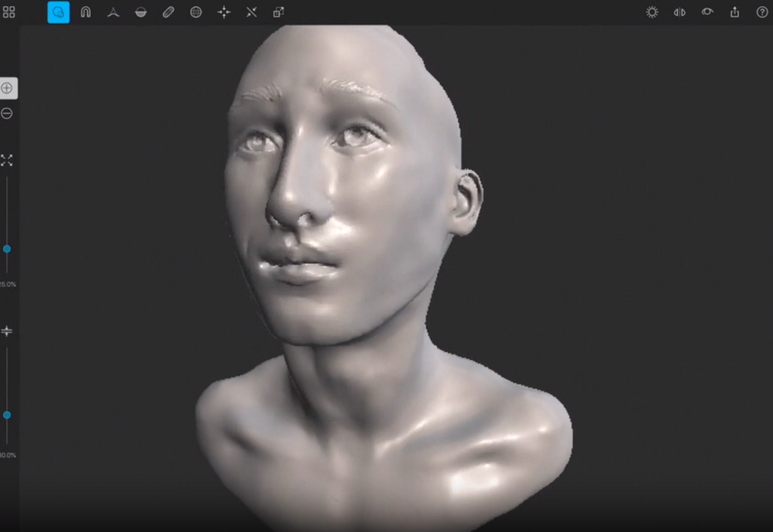Select the highlighted blue sculpt brush tool
Viewport: 773px width, 532px height.
(58, 12)
